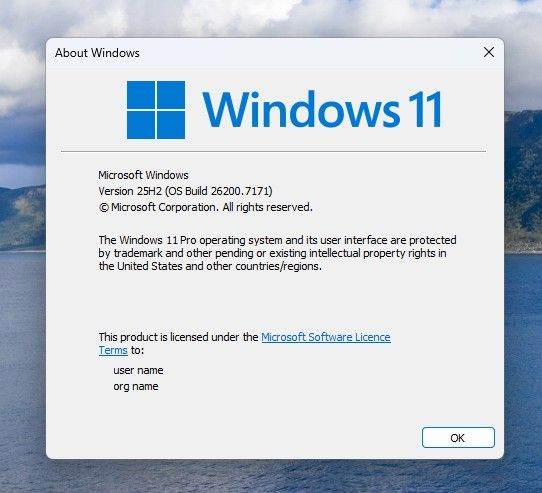Click the Microsoft Corporation copyright line
The image size is (542, 493).
tap(206, 207)
